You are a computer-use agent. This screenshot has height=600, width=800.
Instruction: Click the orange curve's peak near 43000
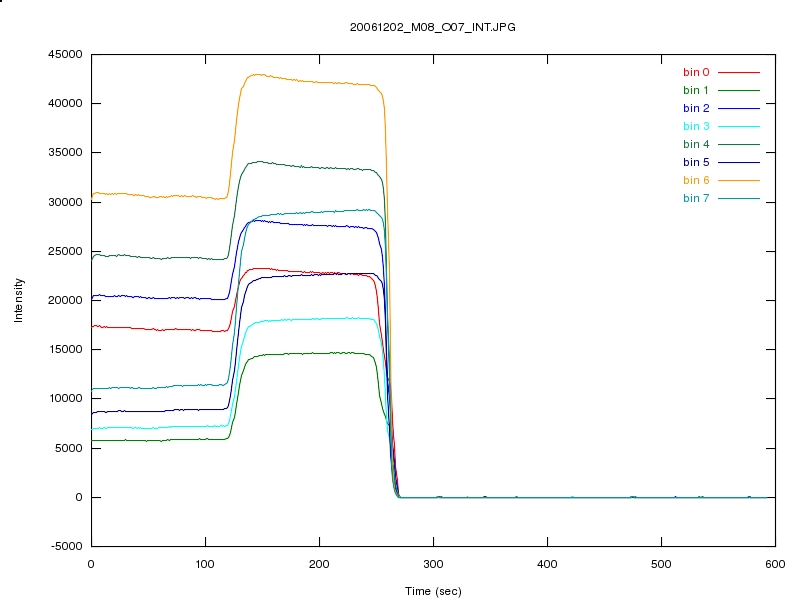coord(258,74)
